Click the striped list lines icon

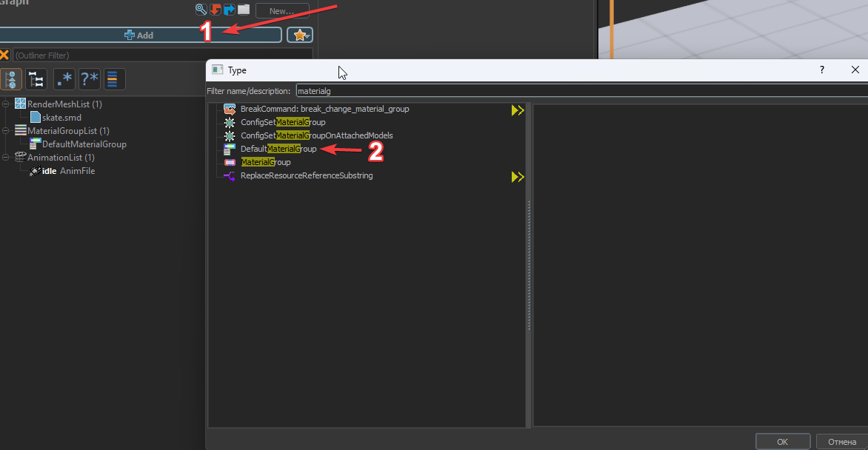113,79
